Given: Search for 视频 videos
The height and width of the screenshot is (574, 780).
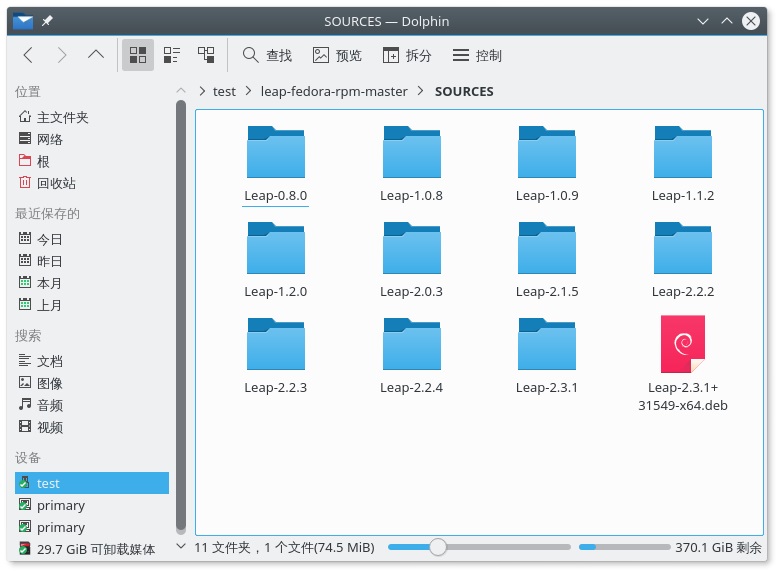Looking at the screenshot, I should pos(92,427).
